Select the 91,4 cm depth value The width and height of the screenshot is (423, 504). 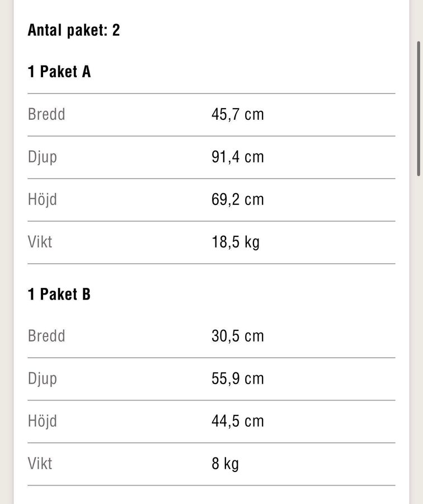tap(237, 157)
